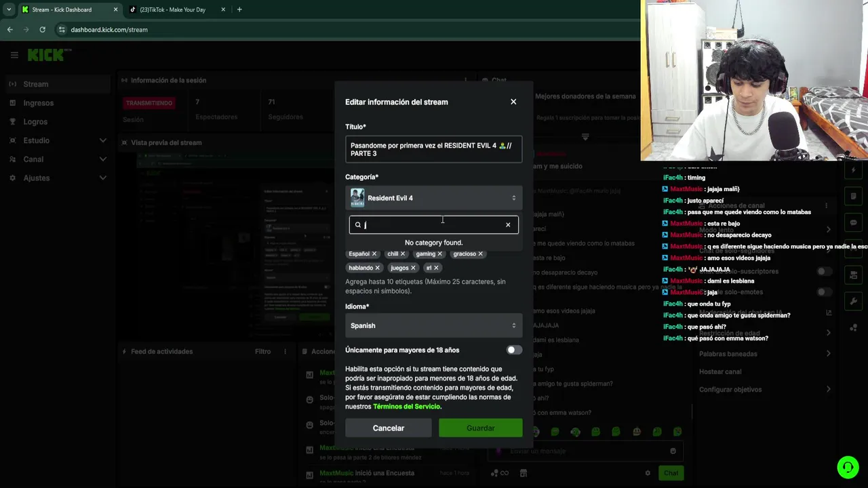This screenshot has width=868, height=488.
Task: Remove the gracioso tag
Action: pos(480,253)
